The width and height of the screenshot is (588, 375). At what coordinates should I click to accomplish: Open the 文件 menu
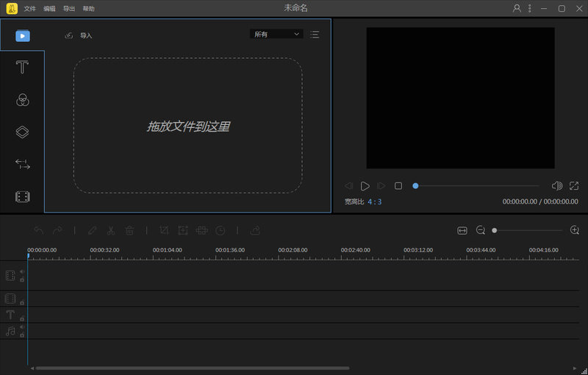pyautogui.click(x=29, y=9)
